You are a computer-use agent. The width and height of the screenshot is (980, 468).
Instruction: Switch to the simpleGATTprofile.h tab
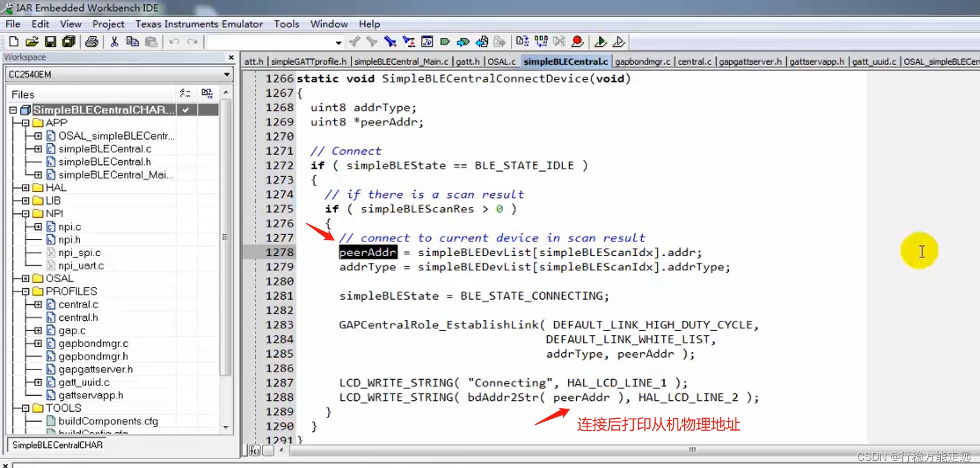click(309, 62)
